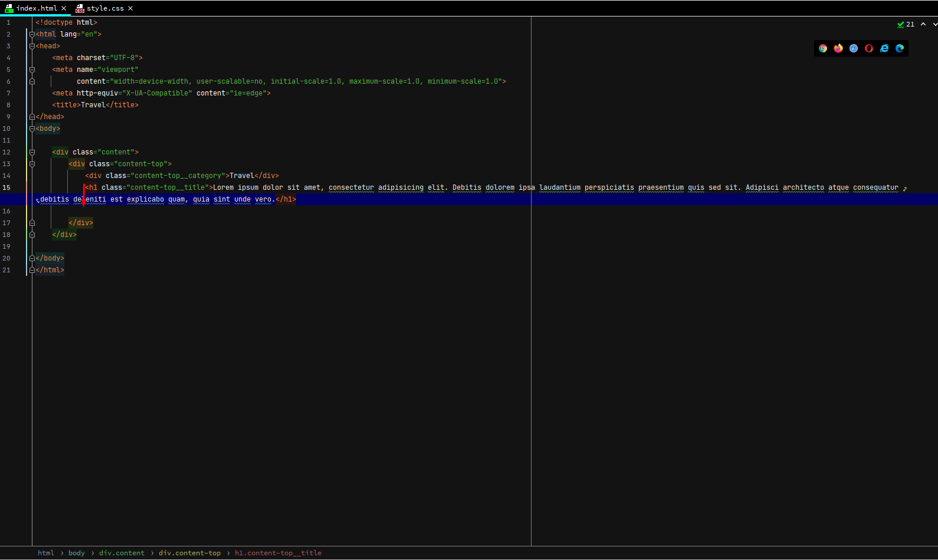
Task: Open preview in Chrome browser
Action: (823, 48)
